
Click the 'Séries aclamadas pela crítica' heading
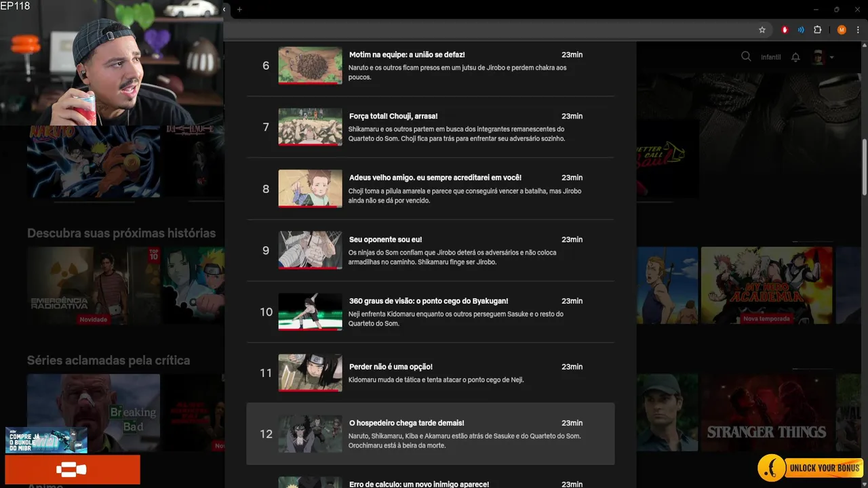(108, 361)
